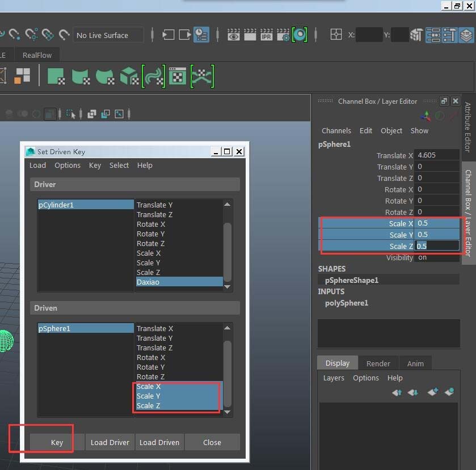Click the create new layer with plus icon
This screenshot has width=476, height=470.
coord(432,392)
